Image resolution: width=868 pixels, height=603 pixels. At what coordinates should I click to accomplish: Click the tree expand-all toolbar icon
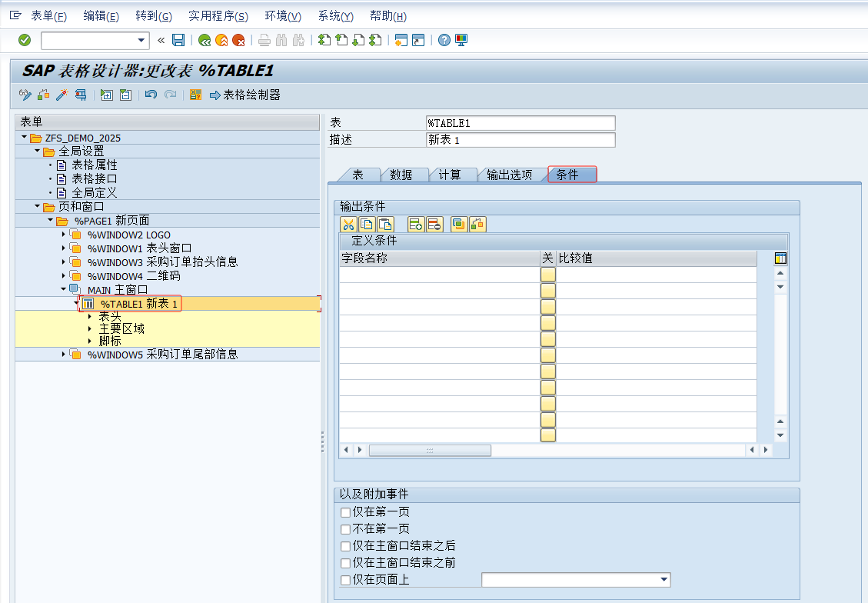pyautogui.click(x=107, y=95)
